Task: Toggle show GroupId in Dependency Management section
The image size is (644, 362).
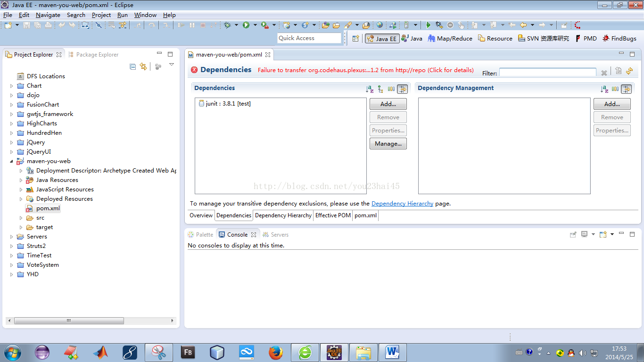Action: pyautogui.click(x=615, y=89)
